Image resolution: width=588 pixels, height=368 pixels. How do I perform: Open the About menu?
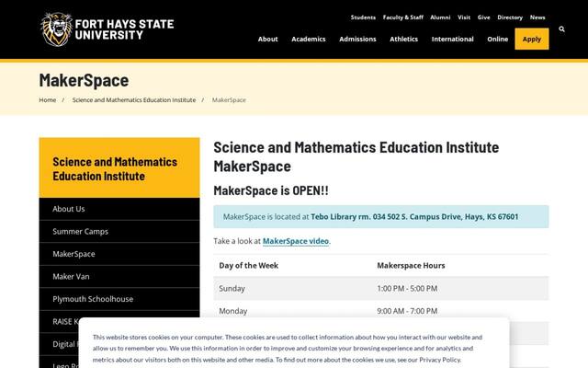pos(267,39)
